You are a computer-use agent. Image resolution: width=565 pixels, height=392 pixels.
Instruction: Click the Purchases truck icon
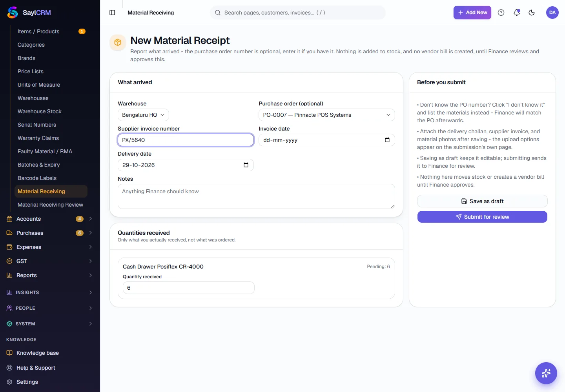[9, 233]
